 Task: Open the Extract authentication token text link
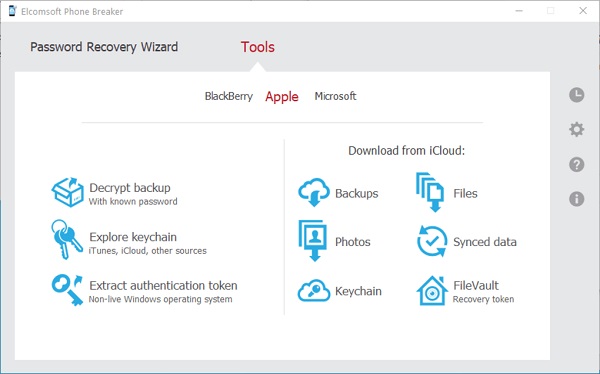point(163,286)
